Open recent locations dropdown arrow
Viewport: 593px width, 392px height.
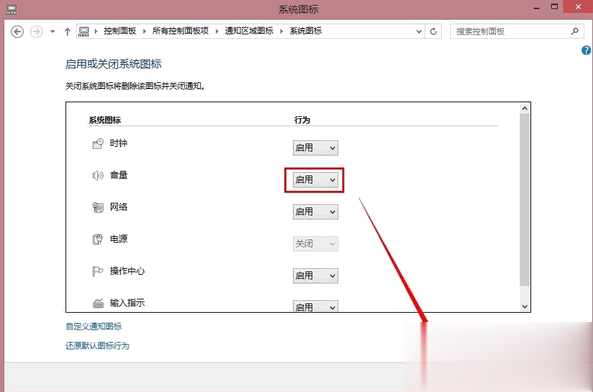tap(52, 31)
